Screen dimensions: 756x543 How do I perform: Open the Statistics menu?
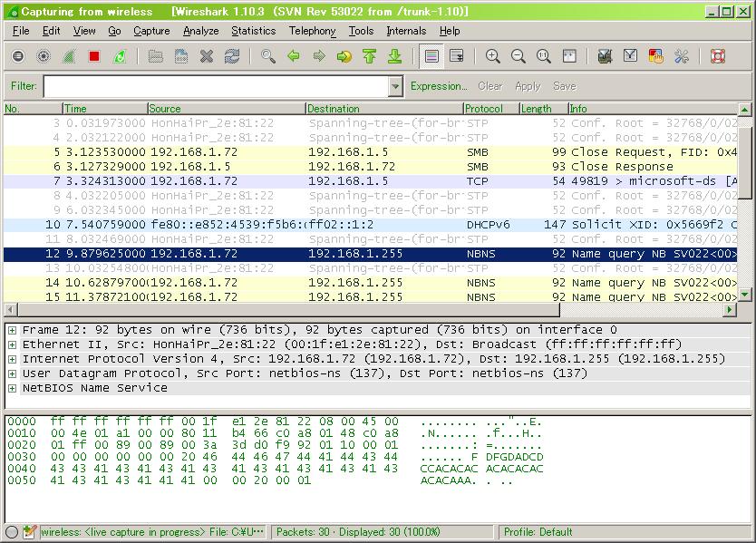pyautogui.click(x=254, y=31)
